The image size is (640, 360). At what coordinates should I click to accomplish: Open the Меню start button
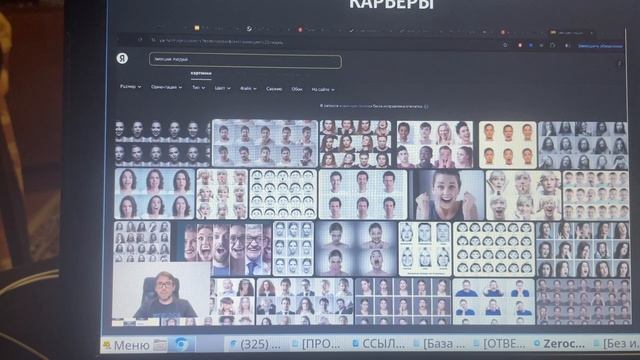(x=127, y=345)
